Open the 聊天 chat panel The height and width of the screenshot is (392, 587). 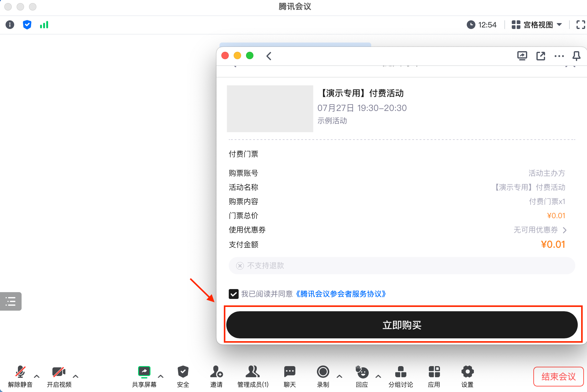290,377
